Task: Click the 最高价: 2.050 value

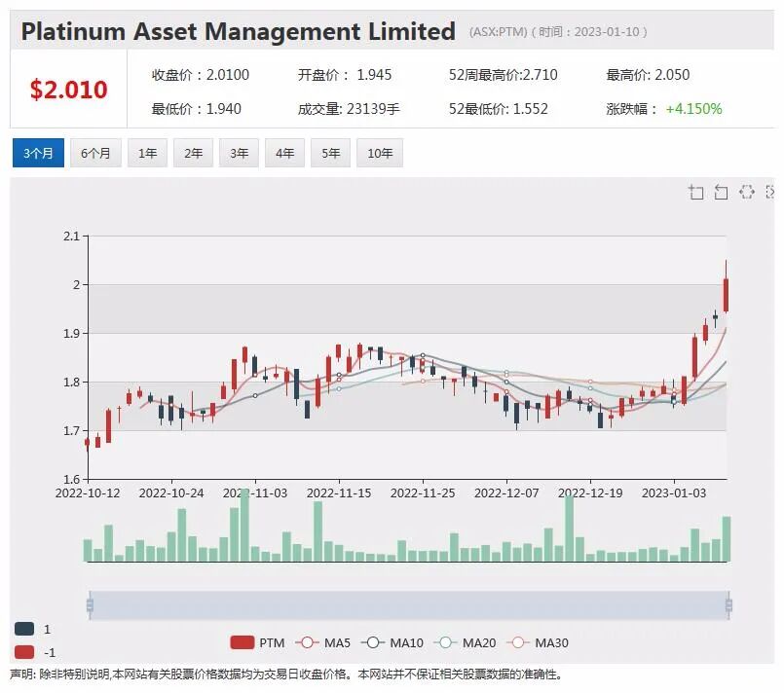Action: point(648,75)
